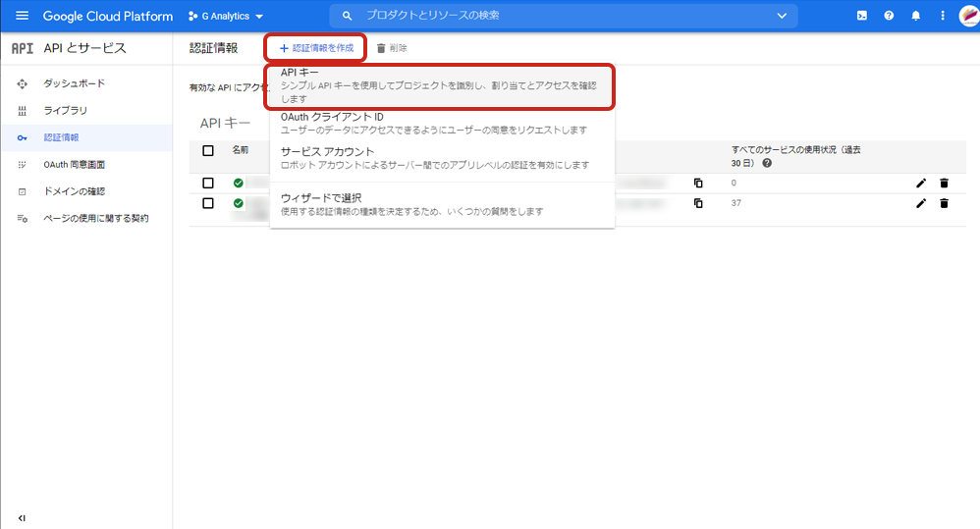Screen dimensions: 980x529
Task: Copy the first API key value
Action: pyautogui.click(x=698, y=184)
